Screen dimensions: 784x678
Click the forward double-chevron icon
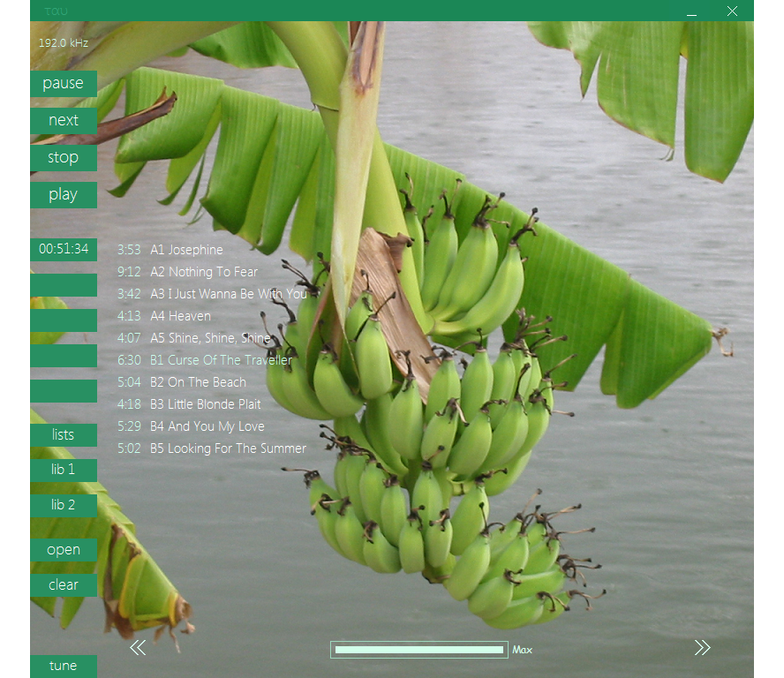(702, 648)
